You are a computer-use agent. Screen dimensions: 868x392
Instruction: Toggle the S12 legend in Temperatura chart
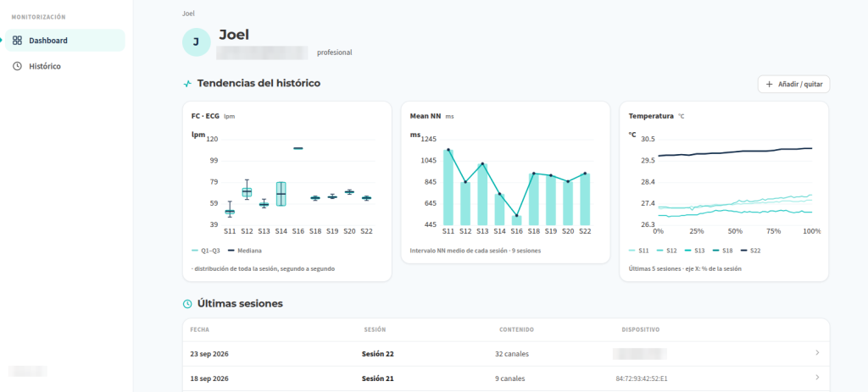coord(666,251)
